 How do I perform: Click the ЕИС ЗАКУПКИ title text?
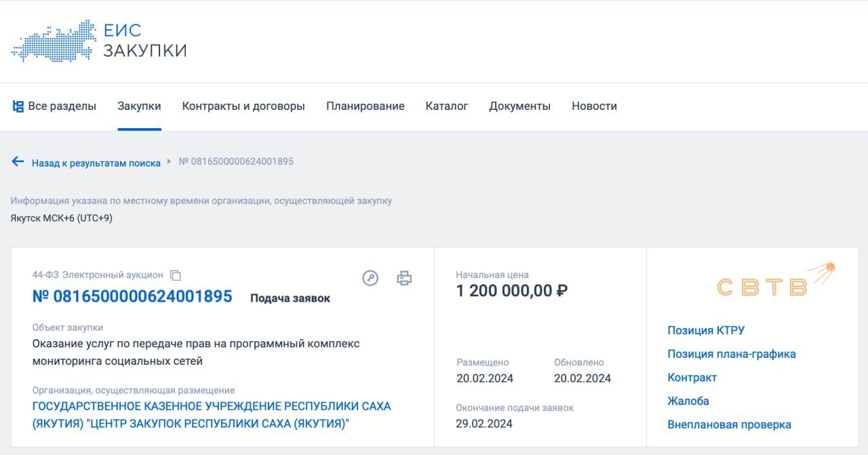click(x=144, y=41)
